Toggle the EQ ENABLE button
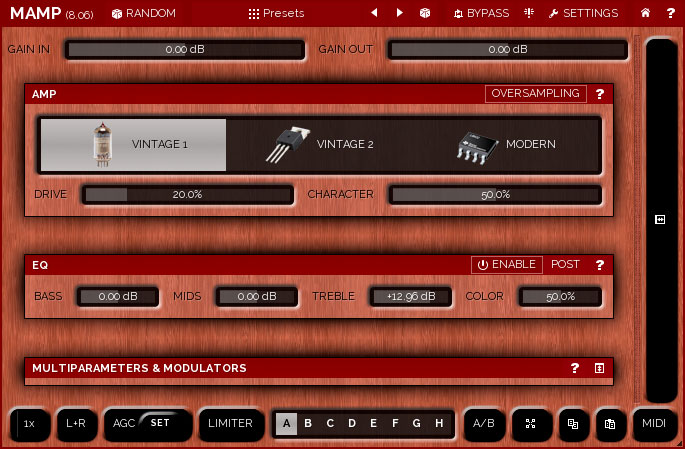This screenshot has height=449, width=685. pyautogui.click(x=507, y=265)
